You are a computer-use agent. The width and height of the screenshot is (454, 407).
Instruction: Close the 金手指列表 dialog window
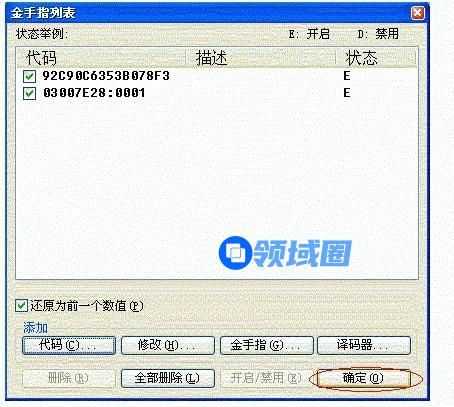[417, 13]
